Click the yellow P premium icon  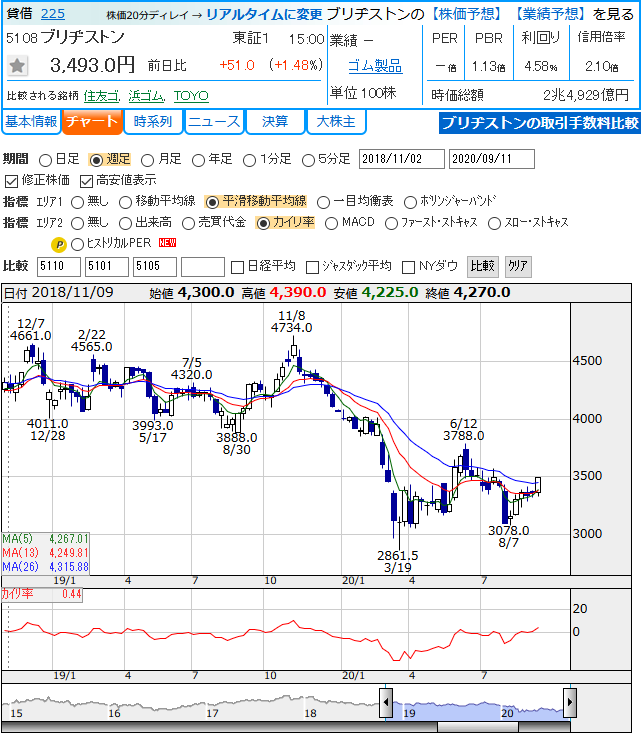click(59, 244)
